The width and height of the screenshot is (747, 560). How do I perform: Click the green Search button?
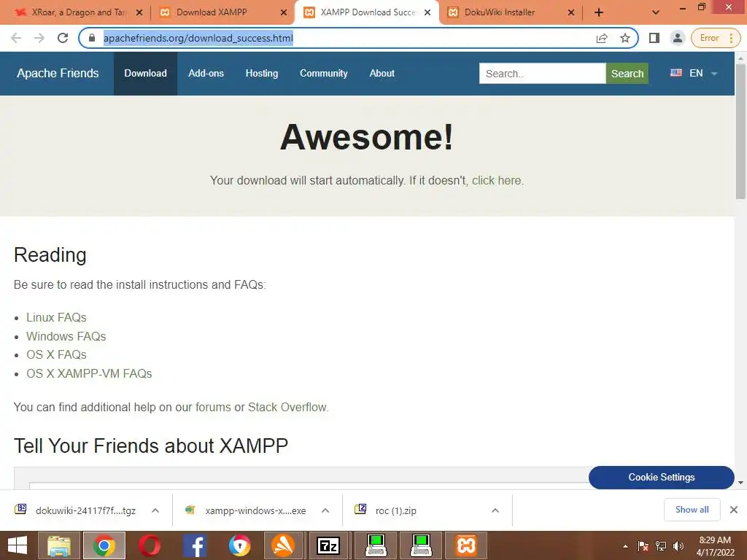coord(627,74)
